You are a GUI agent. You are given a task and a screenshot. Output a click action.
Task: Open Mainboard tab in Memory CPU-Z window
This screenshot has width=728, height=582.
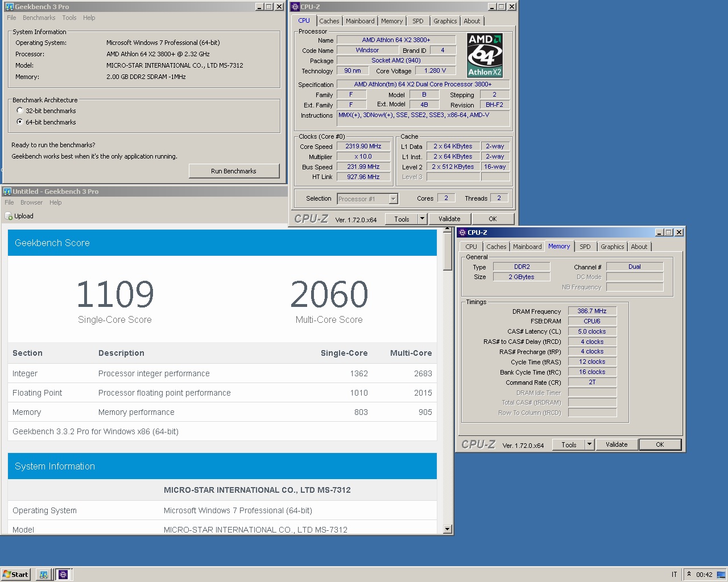(527, 247)
